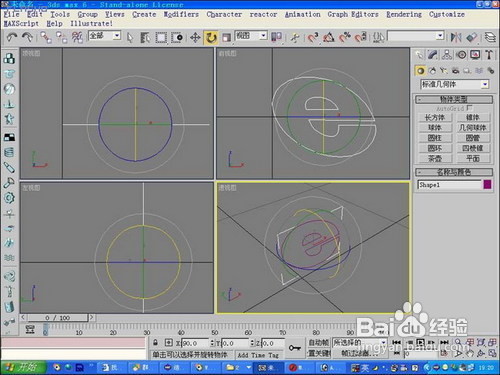This screenshot has width=500, height=375.
Task: Click the purple object color swatch
Action: click(x=487, y=185)
